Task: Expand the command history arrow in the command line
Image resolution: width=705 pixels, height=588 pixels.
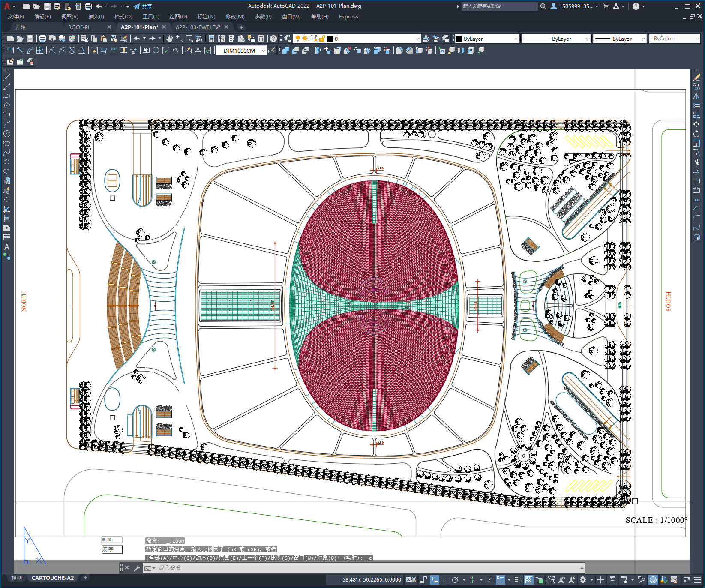Action: 582,568
